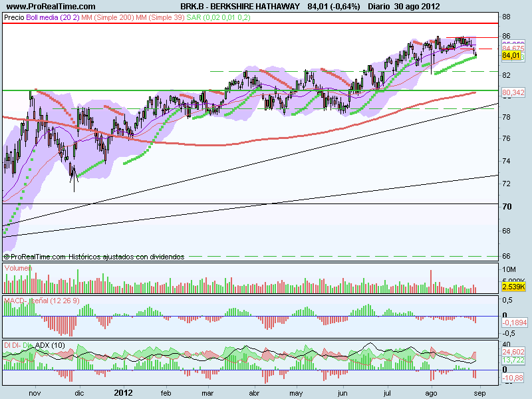Click the 66 price axis label

tap(506, 256)
